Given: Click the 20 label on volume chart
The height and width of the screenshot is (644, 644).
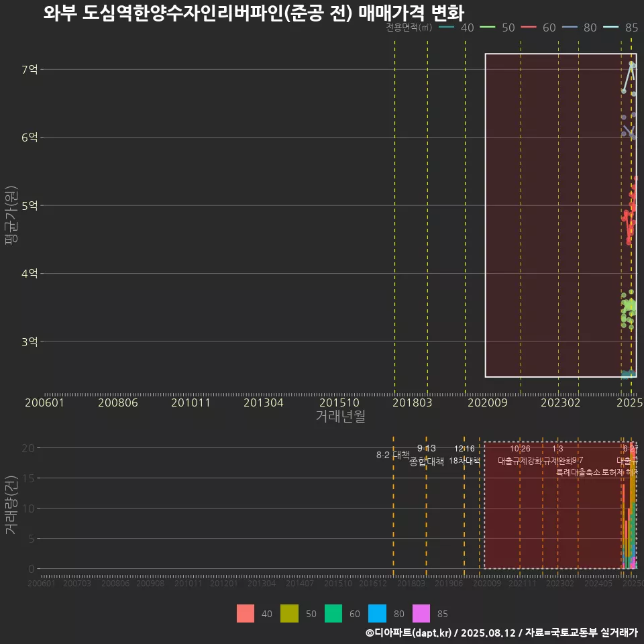Looking at the screenshot, I should point(28,448).
